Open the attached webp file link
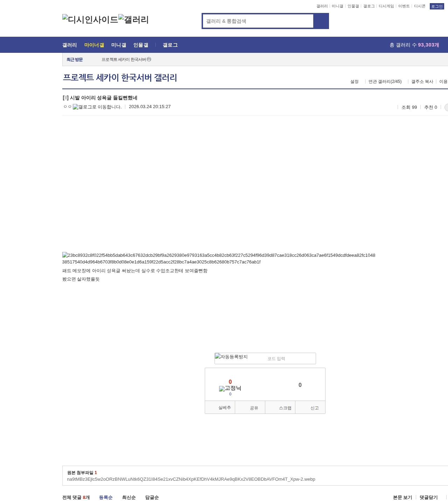448x501 pixels. pos(191,479)
